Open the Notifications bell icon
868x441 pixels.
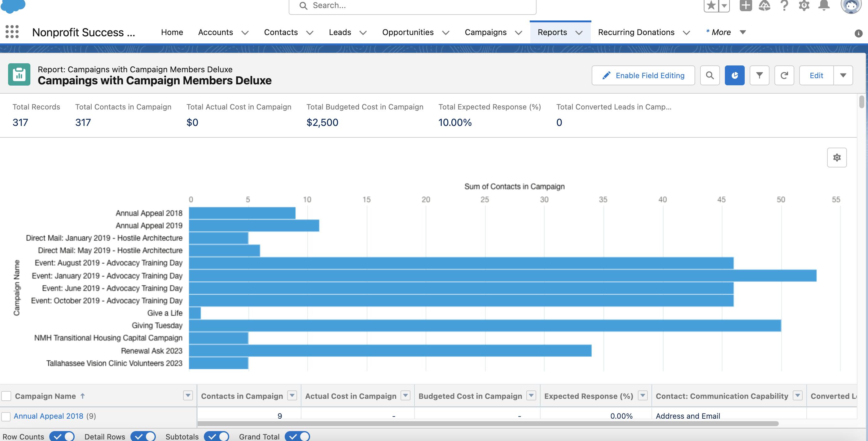pyautogui.click(x=824, y=5)
